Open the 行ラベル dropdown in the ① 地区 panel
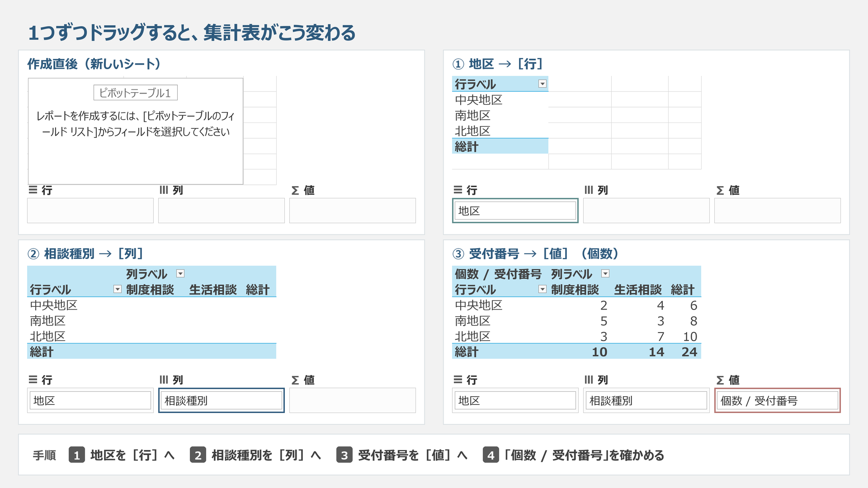This screenshot has height=488, width=868. coord(542,84)
